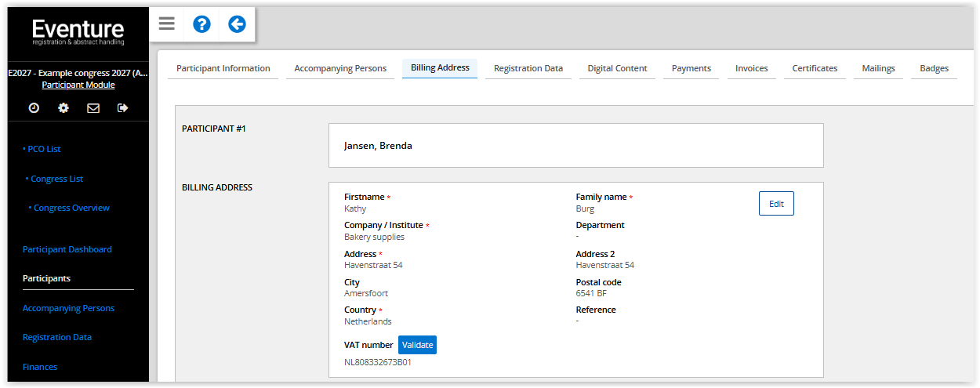The height and width of the screenshot is (388, 980).
Task: Switch to the Badges tab
Action: [x=934, y=68]
